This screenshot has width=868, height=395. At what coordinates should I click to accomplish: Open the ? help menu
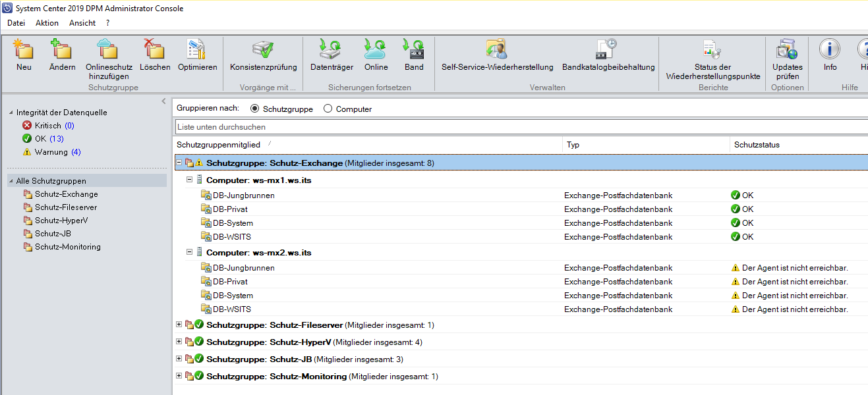tap(107, 23)
